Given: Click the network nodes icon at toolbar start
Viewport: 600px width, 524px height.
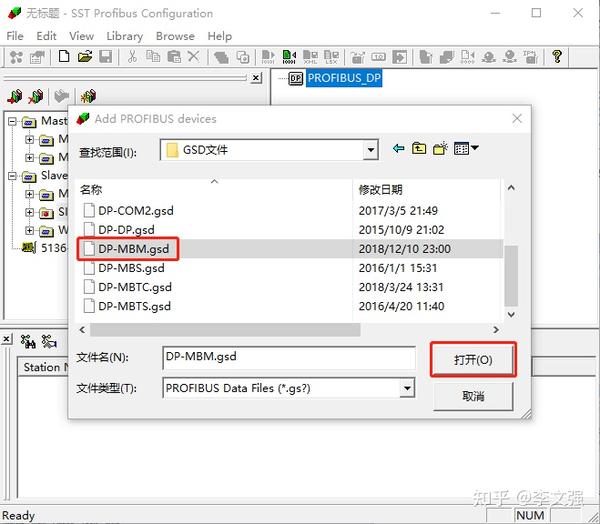Looking at the screenshot, I should point(16,57).
